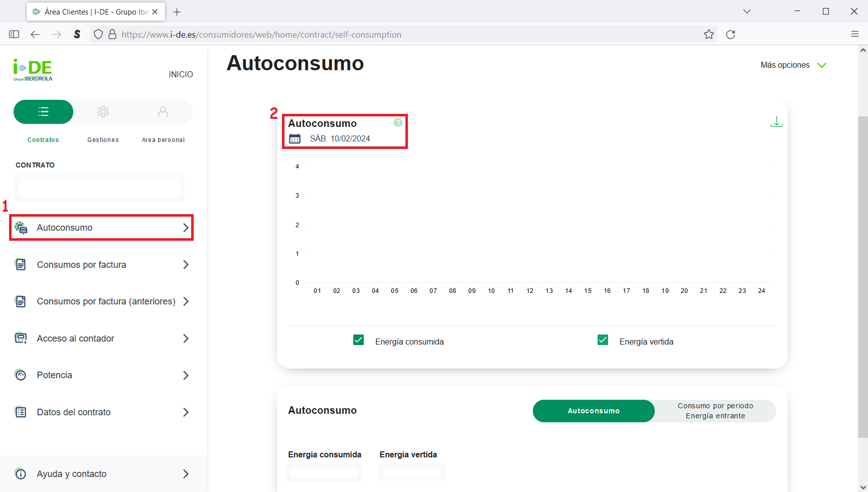Image resolution: width=868 pixels, height=492 pixels.
Task: Download the Autoconsumo chart data
Action: click(776, 121)
